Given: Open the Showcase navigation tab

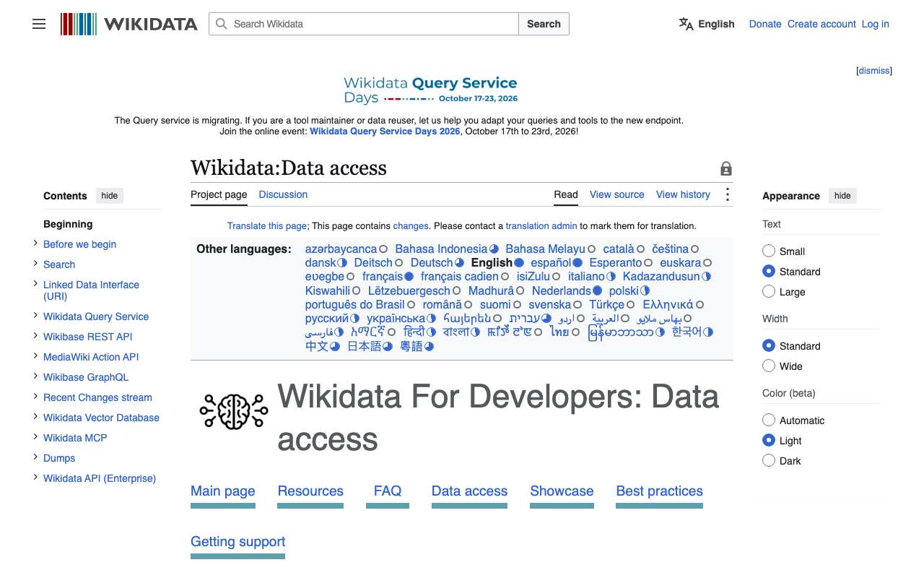Looking at the screenshot, I should 562,491.
